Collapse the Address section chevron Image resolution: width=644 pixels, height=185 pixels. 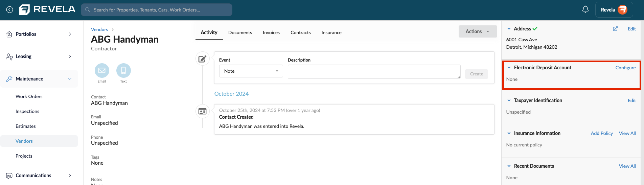tap(509, 29)
